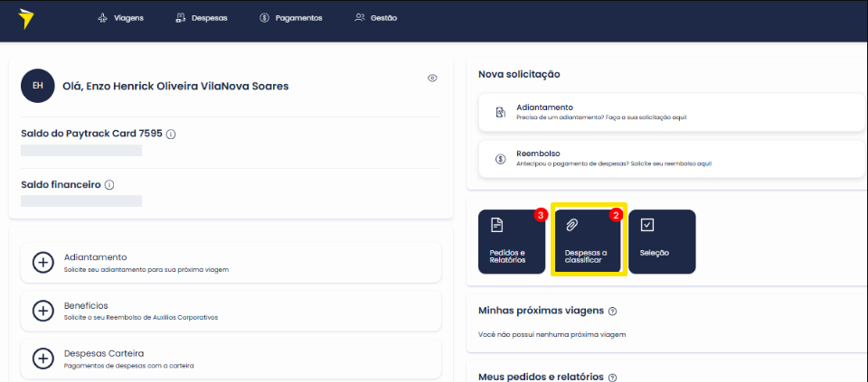Click the airplane icon beside Viagens
868x382 pixels.
pyautogui.click(x=102, y=18)
